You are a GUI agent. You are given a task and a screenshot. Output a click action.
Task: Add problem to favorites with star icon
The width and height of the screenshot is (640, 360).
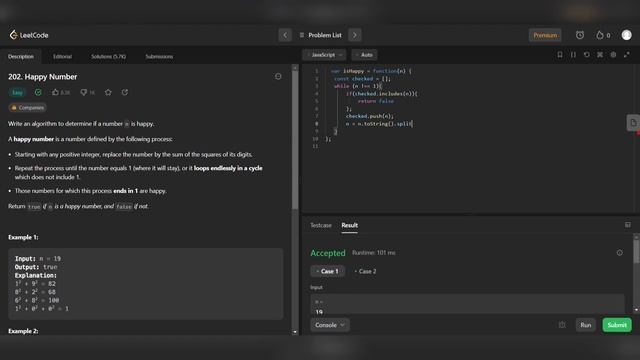[x=108, y=93]
